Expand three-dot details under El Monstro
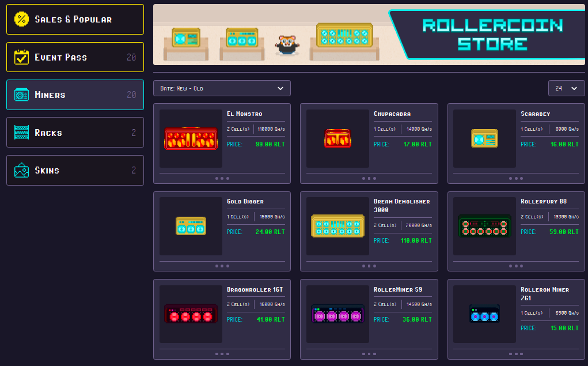Image resolution: width=588 pixels, height=366 pixels. point(222,178)
